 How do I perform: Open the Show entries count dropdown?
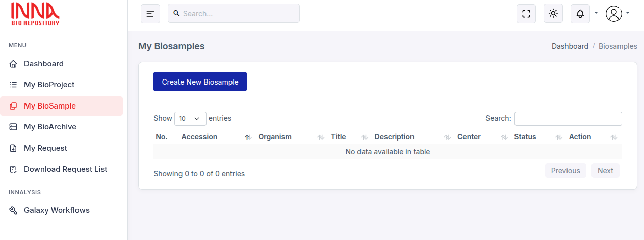(x=190, y=118)
